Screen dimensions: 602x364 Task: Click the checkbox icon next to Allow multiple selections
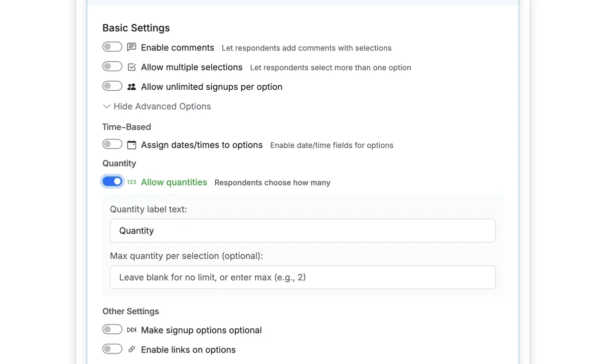pos(131,66)
